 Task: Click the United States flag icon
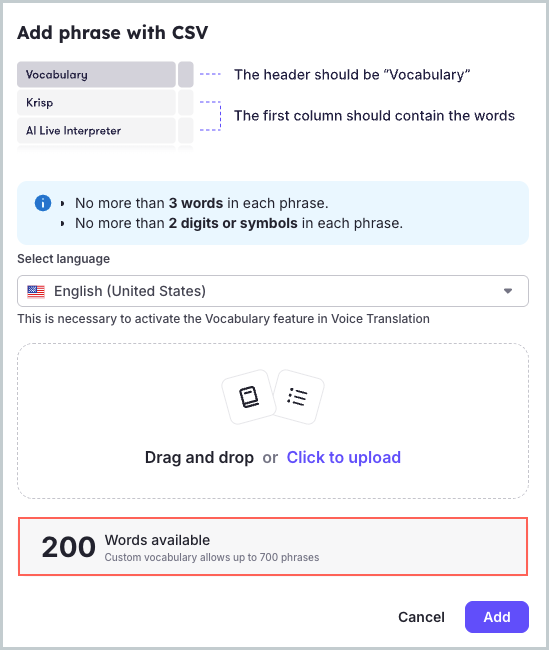[x=36, y=291]
